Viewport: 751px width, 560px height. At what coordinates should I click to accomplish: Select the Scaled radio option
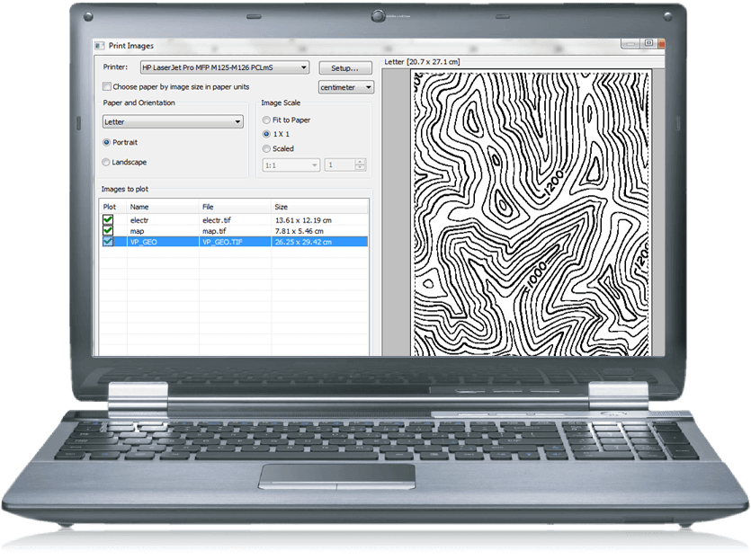tap(266, 148)
